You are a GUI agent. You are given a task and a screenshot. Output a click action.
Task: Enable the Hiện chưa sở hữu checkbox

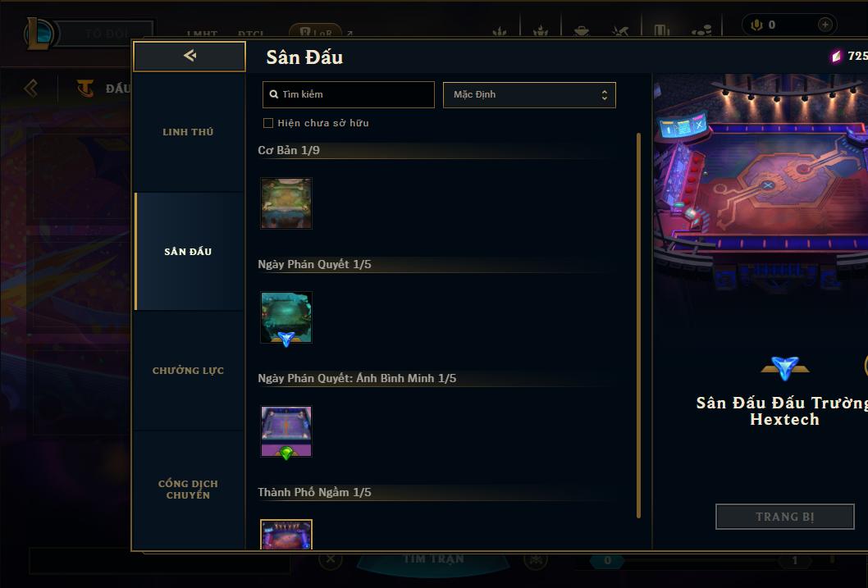click(x=268, y=123)
